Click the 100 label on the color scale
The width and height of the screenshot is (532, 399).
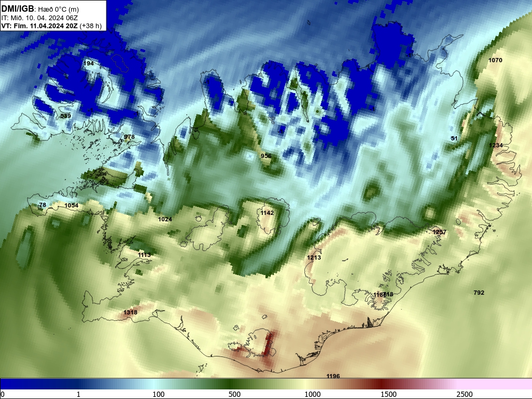point(159,394)
